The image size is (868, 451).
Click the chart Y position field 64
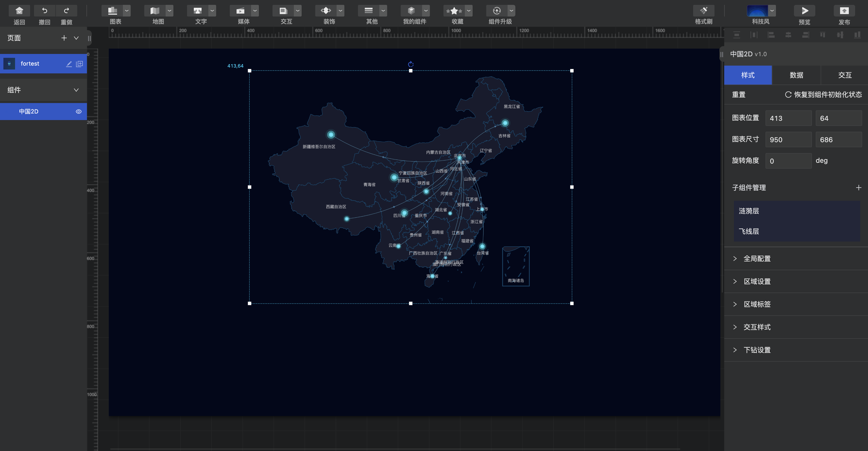(x=839, y=118)
